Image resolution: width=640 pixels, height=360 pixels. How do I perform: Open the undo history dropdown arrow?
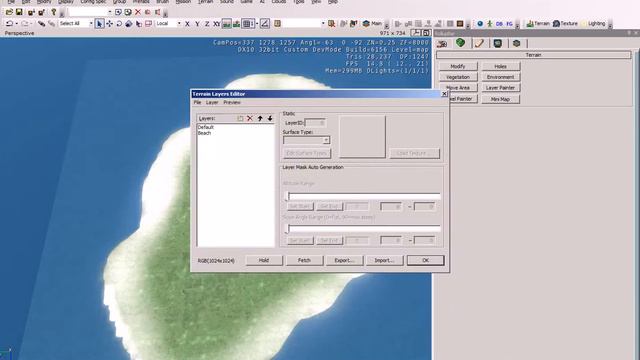(16, 24)
